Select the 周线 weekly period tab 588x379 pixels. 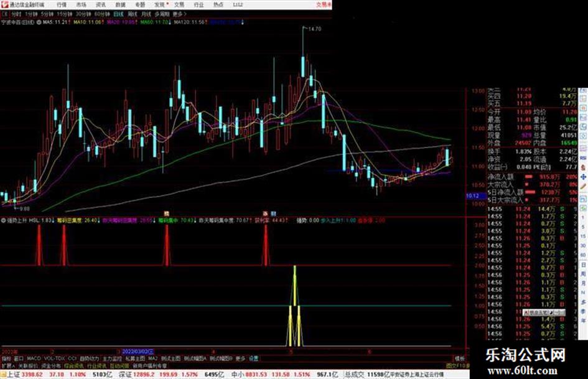pos(133,14)
